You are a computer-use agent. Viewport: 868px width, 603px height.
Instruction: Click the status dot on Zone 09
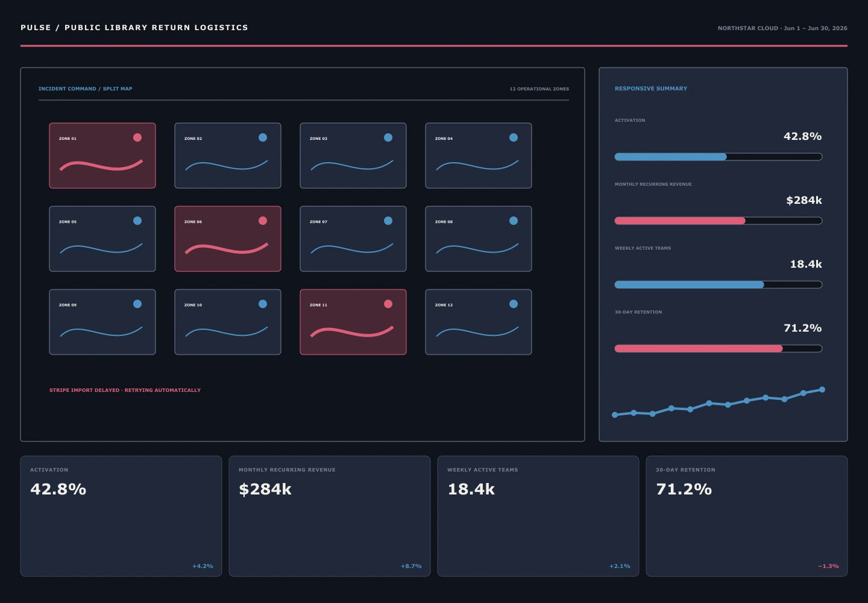point(137,304)
